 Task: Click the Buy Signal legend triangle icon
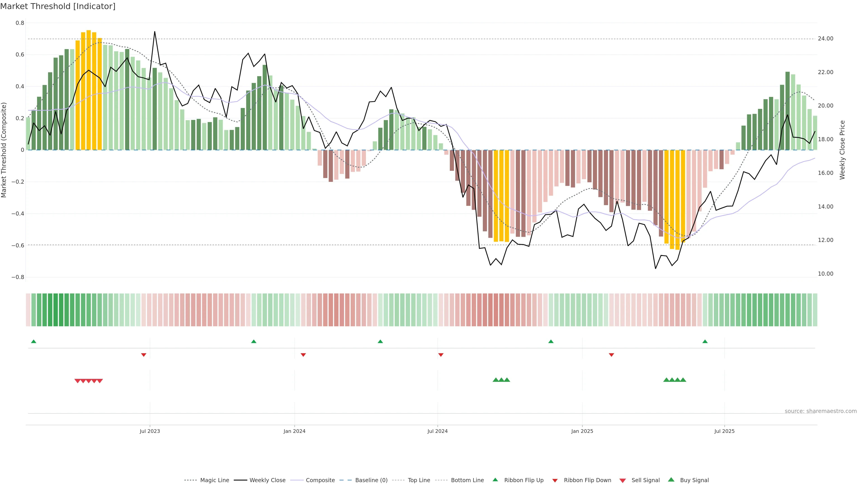[671, 480]
